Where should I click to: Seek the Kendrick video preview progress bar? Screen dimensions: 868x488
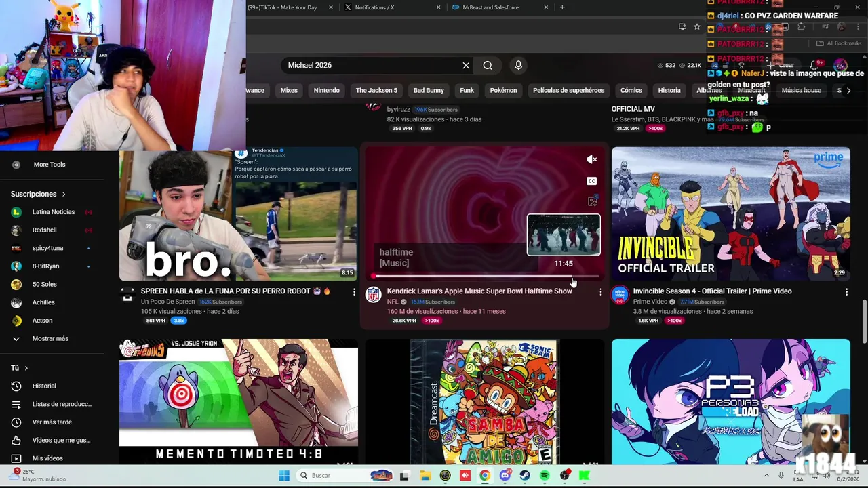pos(486,277)
